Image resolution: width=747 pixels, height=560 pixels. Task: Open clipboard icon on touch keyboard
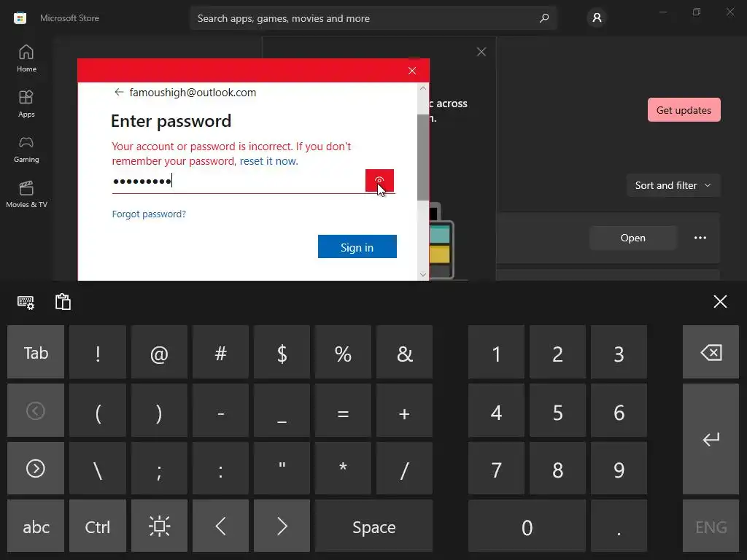point(63,302)
